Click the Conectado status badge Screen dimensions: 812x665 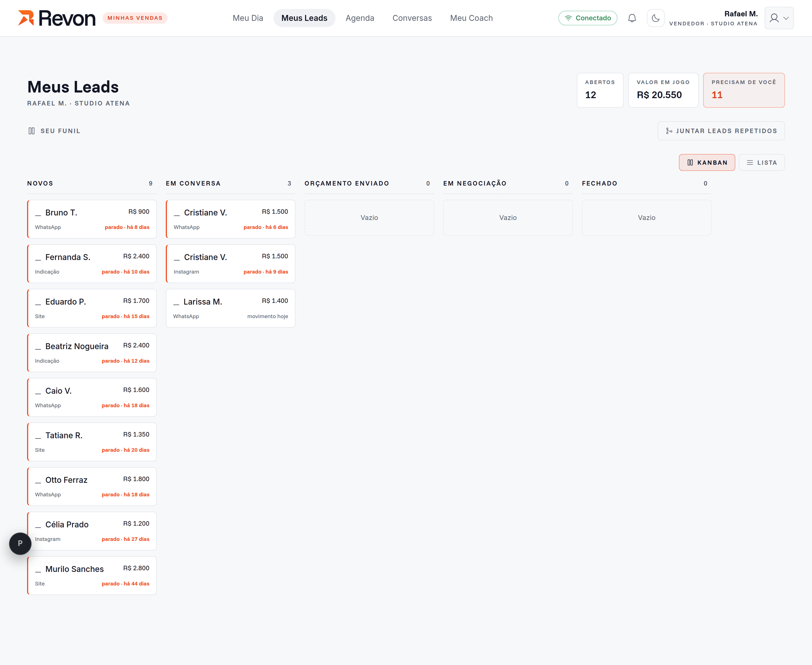tap(588, 18)
